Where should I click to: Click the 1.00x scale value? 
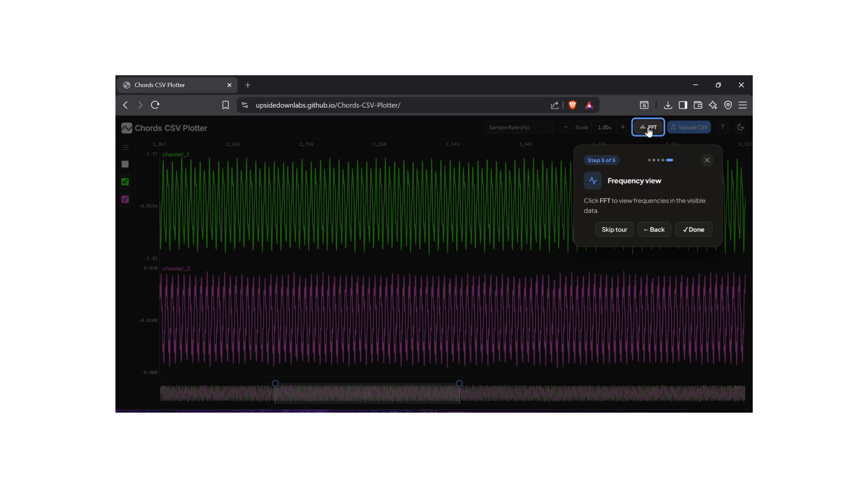tap(604, 127)
